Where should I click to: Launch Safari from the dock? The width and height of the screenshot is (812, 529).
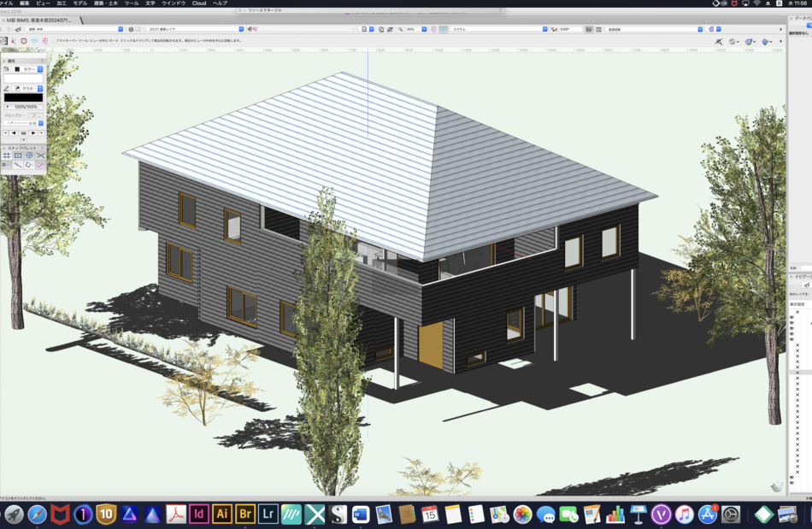[37, 514]
